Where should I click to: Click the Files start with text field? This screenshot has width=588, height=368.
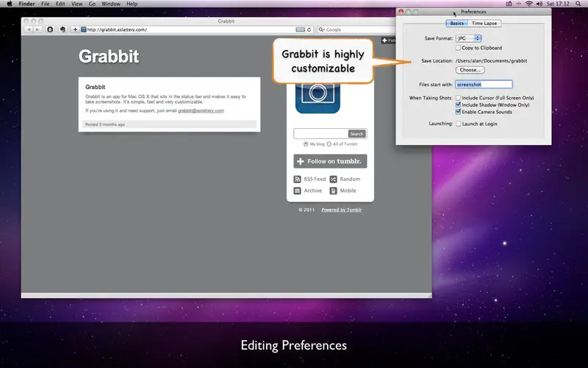tap(484, 85)
